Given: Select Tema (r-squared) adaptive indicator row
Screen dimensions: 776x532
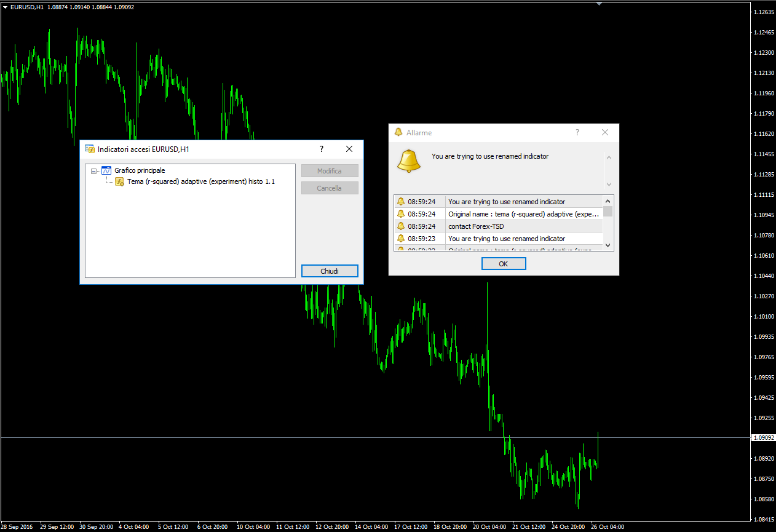Looking at the screenshot, I should pos(200,181).
